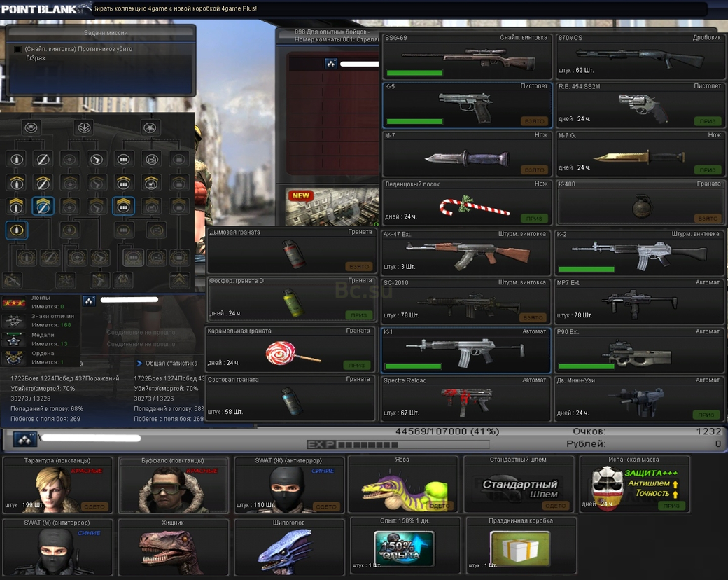The width and height of the screenshot is (728, 580).
Task: Click the Медали star medal icon
Action: tap(14, 340)
